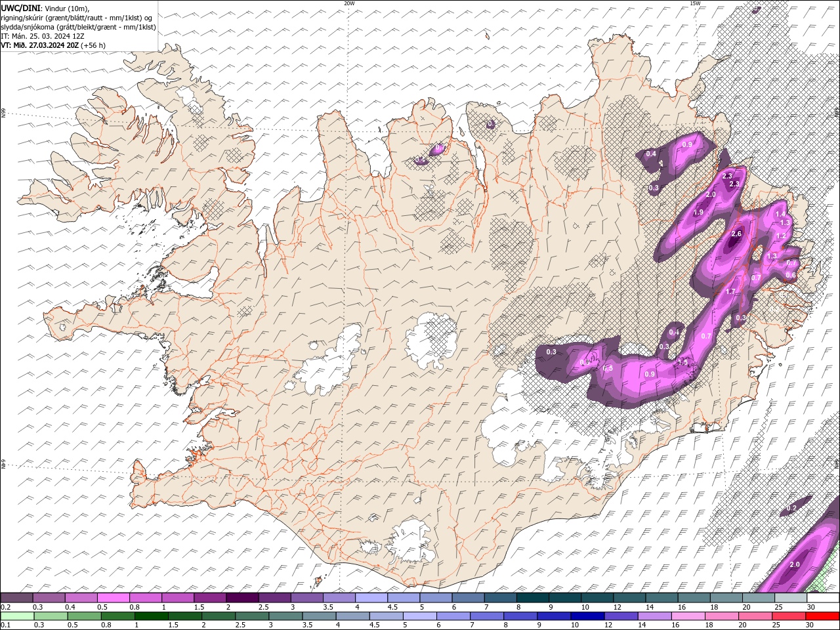The width and height of the screenshot is (840, 630).
Task: Pick the 1.5 swatch in the upper legend row
Action: [210, 598]
